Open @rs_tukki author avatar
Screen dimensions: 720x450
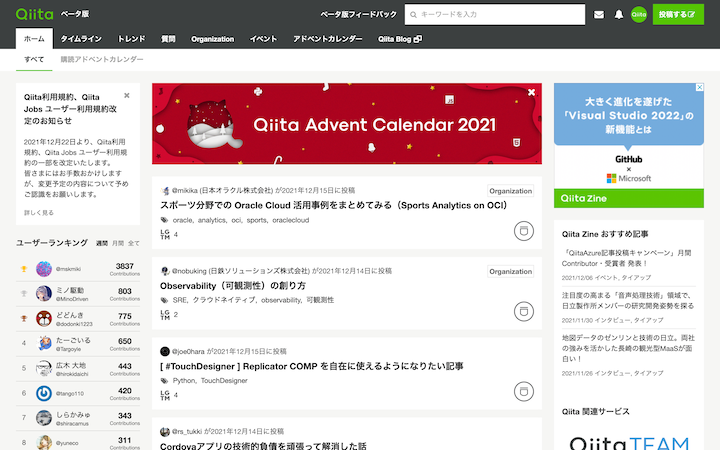coord(165,432)
